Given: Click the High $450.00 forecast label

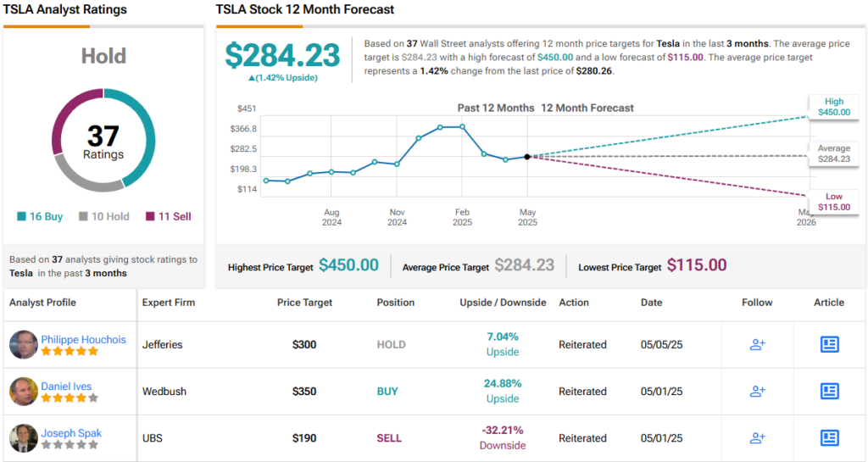Looking at the screenshot, I should (x=834, y=107).
